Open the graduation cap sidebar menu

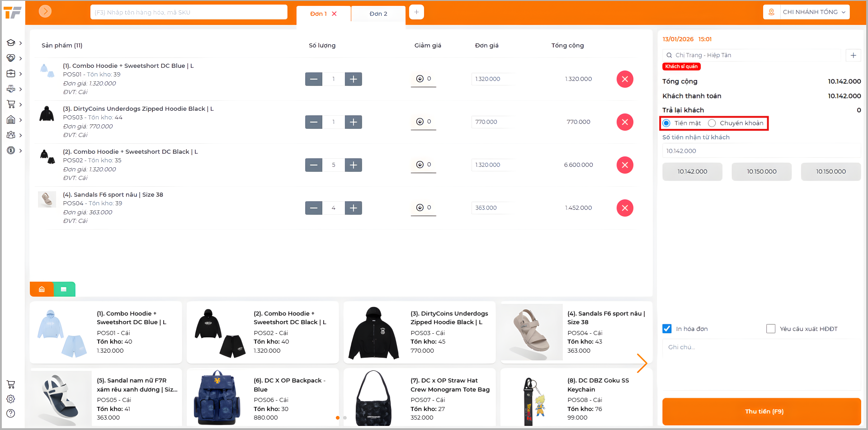(x=11, y=43)
